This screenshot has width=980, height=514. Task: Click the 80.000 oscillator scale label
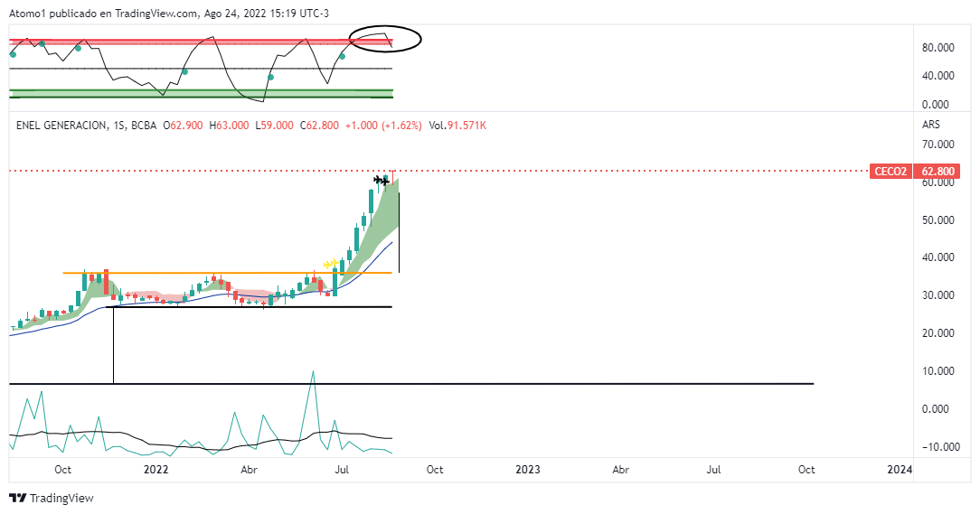pyautogui.click(x=938, y=48)
